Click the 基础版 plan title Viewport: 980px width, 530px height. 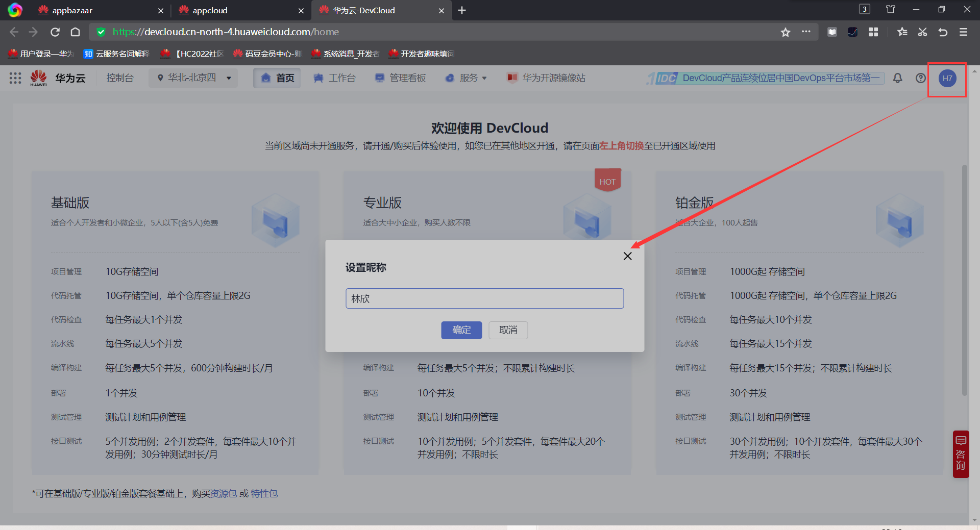point(70,203)
